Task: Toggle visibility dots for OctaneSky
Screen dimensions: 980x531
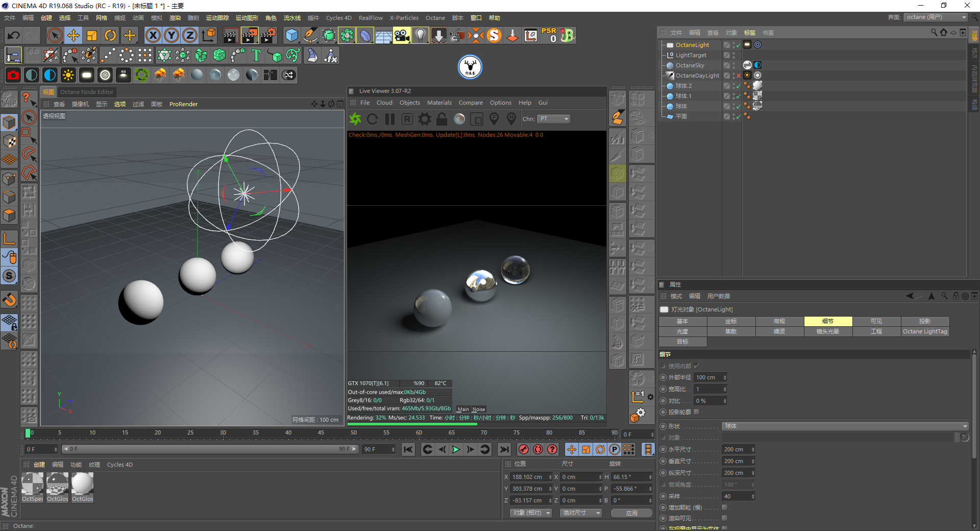Action: click(734, 65)
